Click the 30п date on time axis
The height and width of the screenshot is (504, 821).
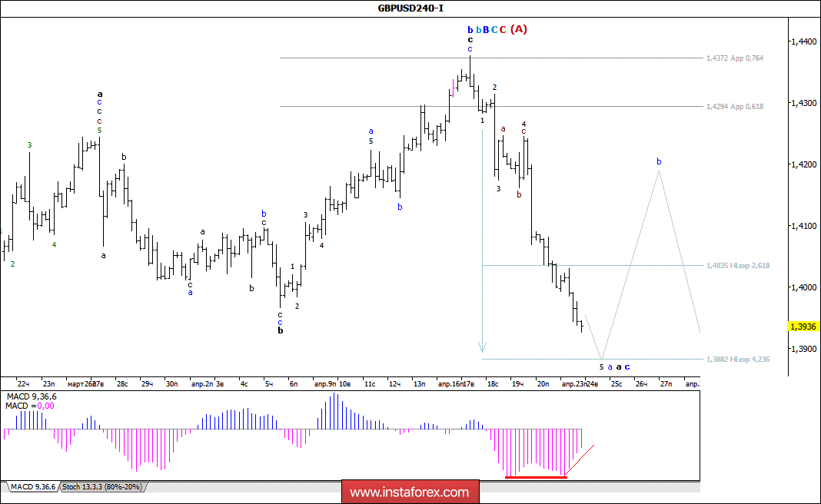coord(171,383)
